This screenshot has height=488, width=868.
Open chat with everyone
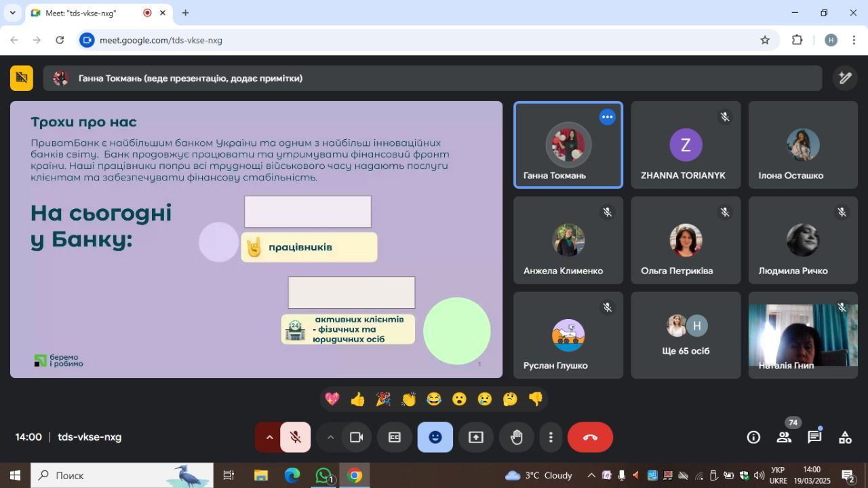(x=814, y=437)
